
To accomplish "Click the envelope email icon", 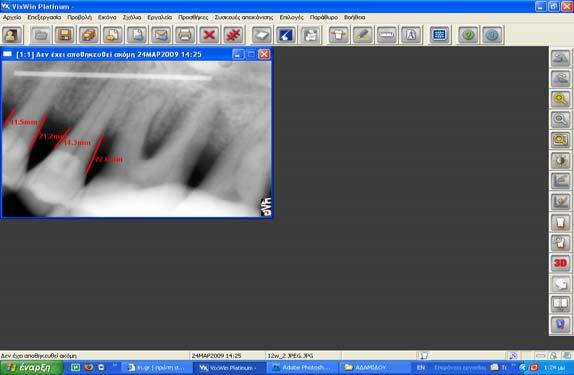I will (x=161, y=35).
